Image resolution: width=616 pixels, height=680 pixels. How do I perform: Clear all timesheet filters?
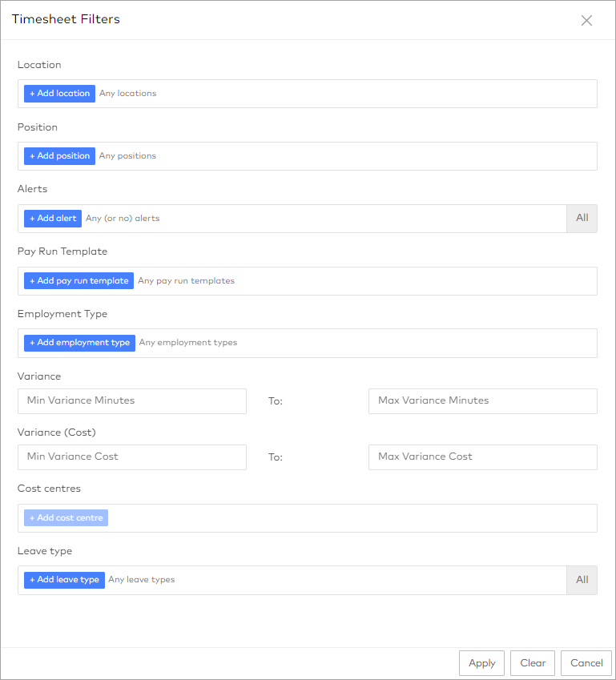tap(532, 662)
